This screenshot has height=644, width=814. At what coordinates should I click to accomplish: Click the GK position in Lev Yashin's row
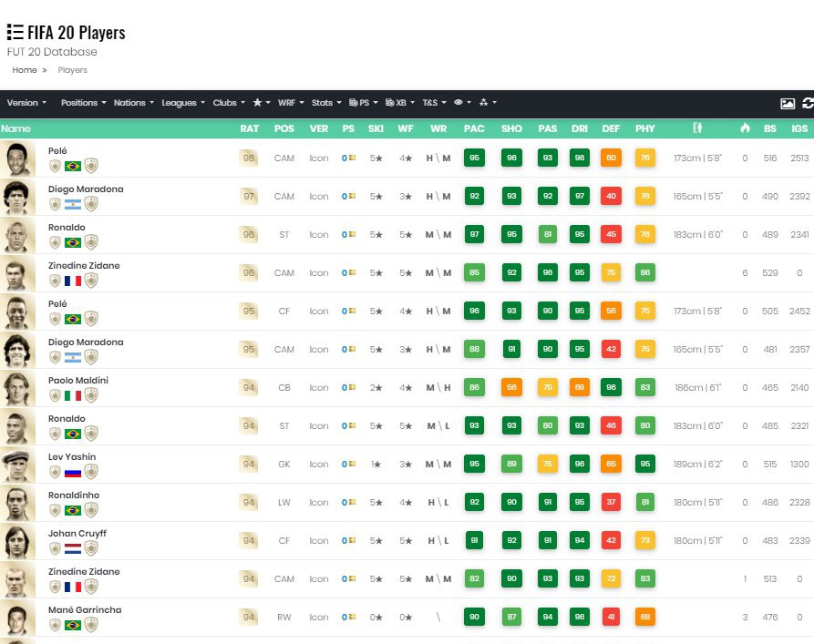pos(284,464)
